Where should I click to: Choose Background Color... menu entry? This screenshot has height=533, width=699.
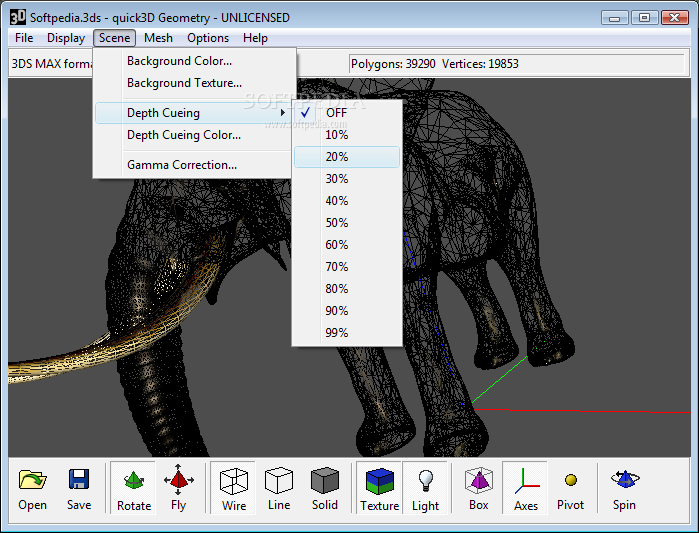click(194, 61)
